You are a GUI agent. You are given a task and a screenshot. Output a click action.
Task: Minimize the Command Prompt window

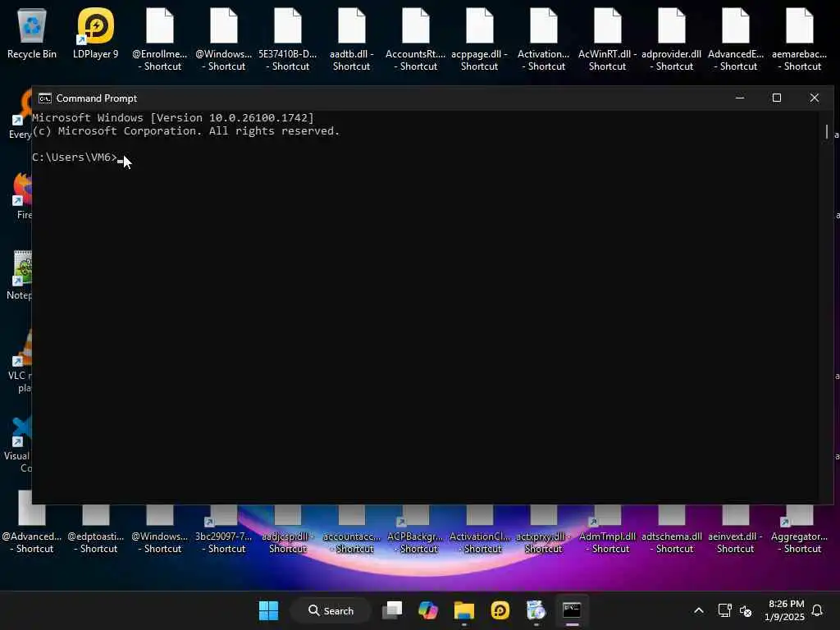740,98
